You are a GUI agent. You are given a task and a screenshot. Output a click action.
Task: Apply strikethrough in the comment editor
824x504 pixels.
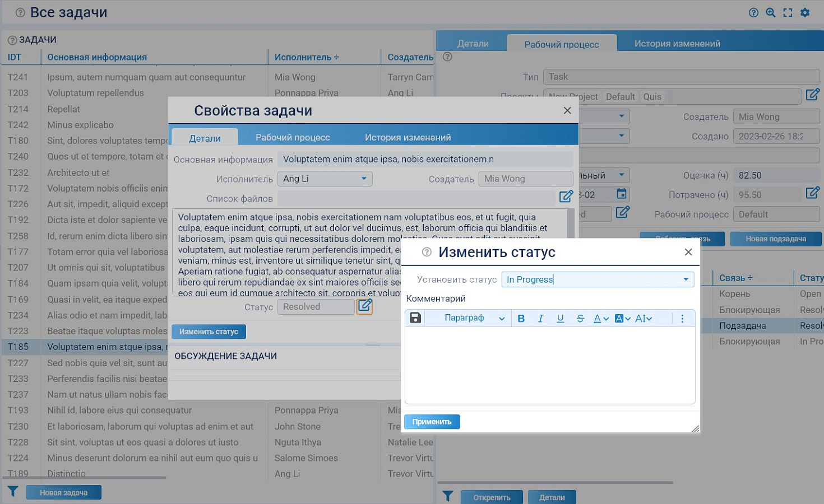pyautogui.click(x=580, y=319)
